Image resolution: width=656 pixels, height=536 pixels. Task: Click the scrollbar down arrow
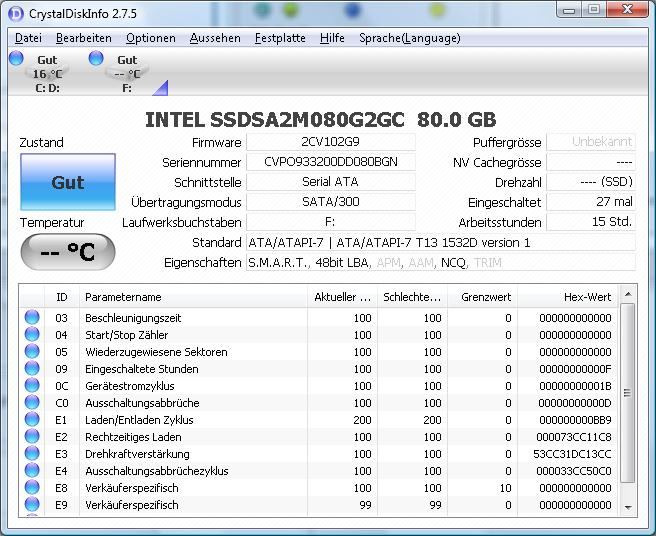[x=628, y=507]
